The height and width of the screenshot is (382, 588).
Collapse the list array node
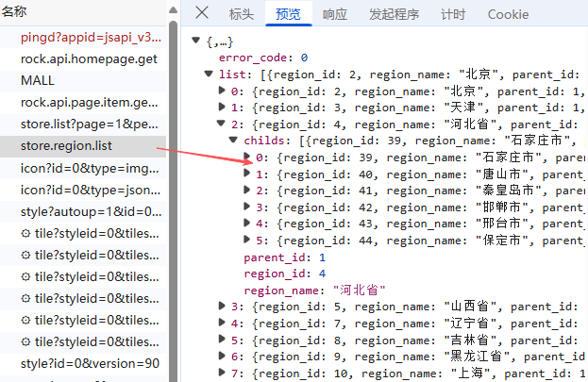(209, 74)
